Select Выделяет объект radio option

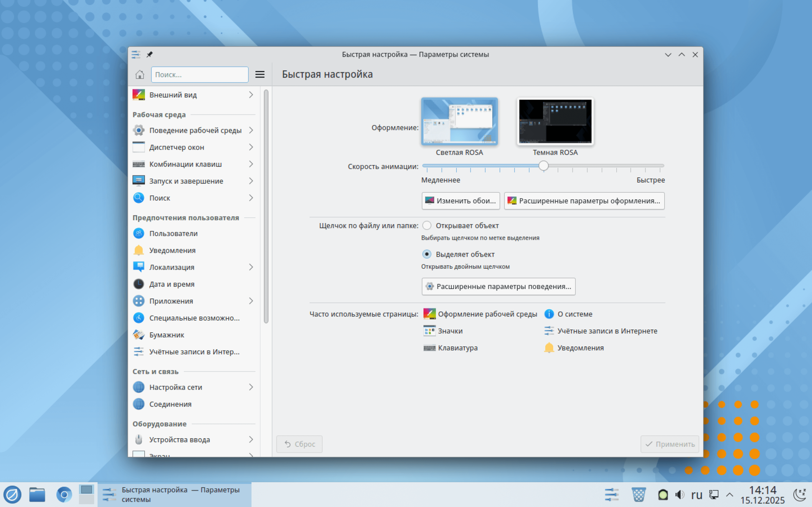click(427, 254)
